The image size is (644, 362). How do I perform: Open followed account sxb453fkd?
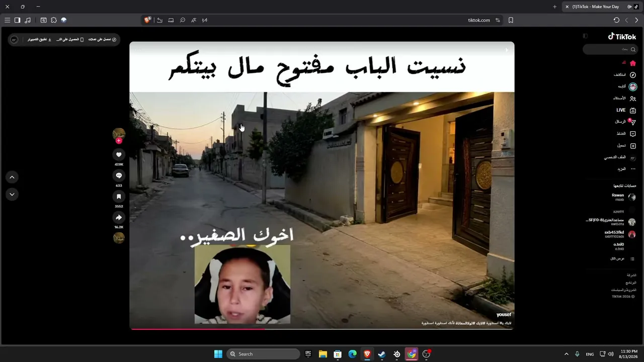pyautogui.click(x=620, y=234)
